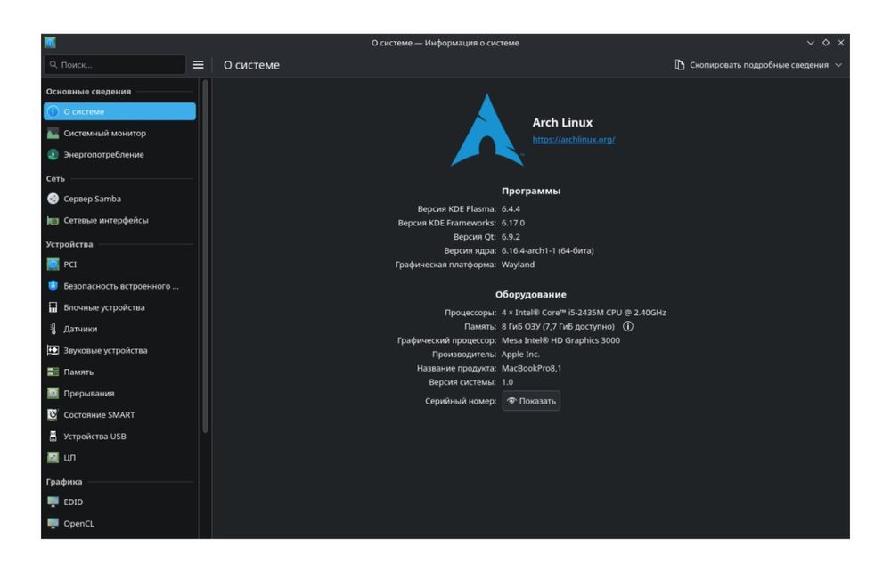
Task: Open the archlinux.org link
Action: (573, 140)
